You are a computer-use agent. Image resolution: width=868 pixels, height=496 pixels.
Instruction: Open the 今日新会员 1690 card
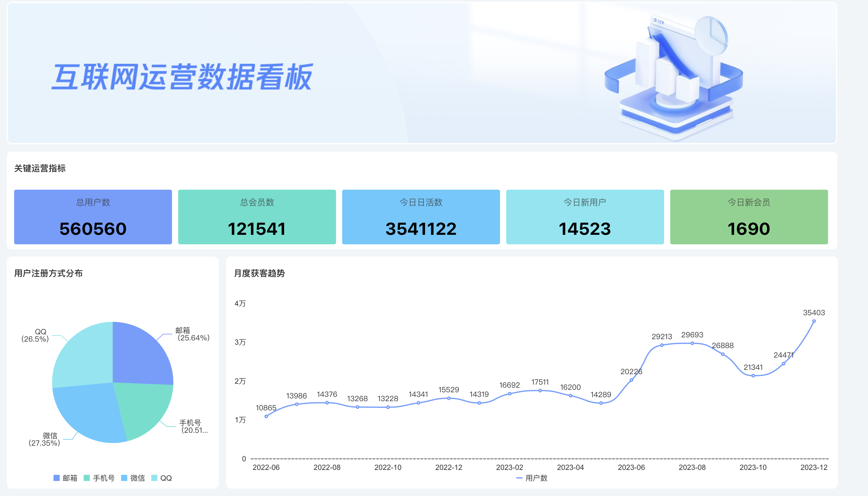(749, 217)
